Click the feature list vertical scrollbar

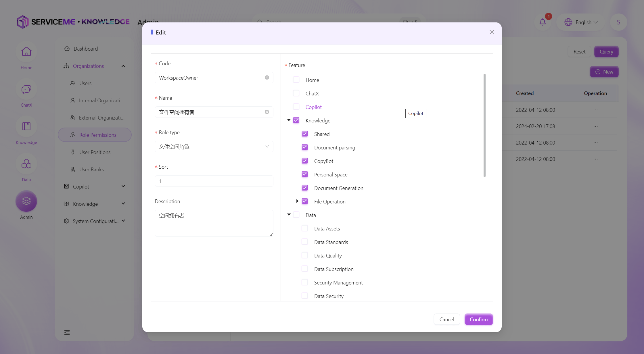tap(484, 126)
